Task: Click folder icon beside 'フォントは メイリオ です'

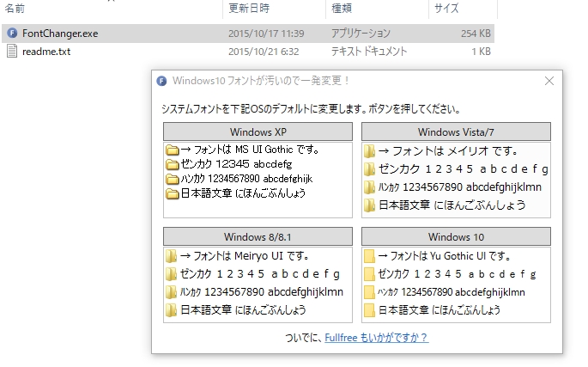Action: 369,151
